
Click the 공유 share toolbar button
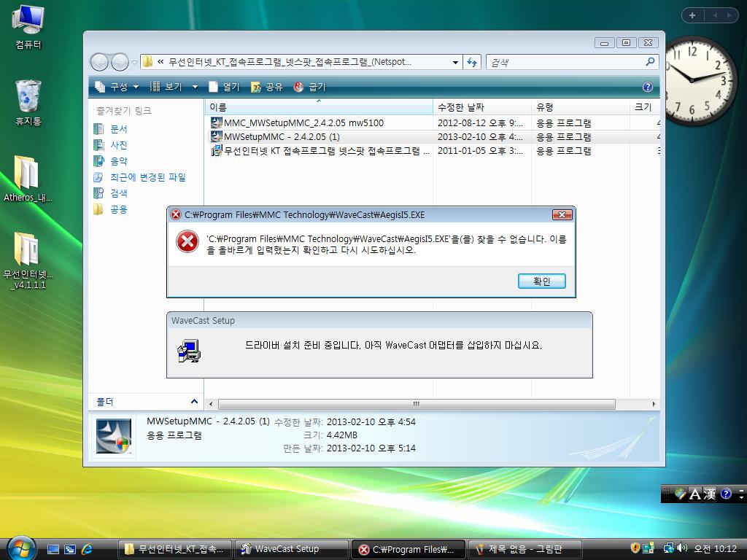click(267, 87)
